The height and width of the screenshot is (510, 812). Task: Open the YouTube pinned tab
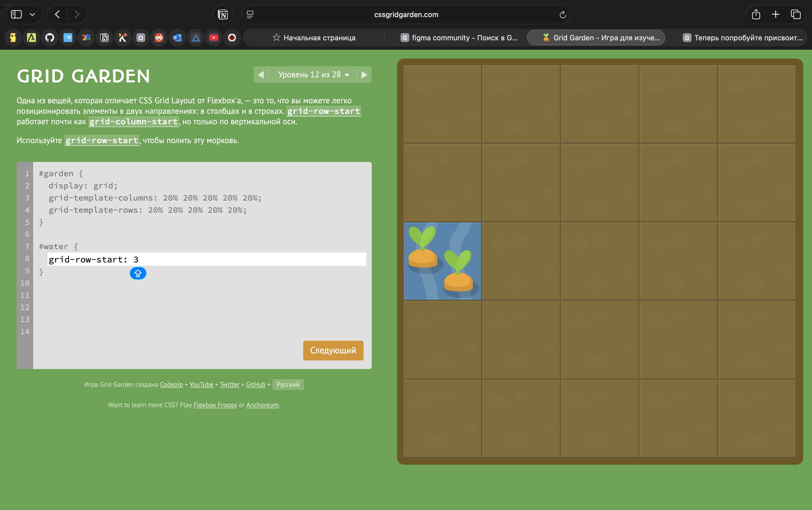click(213, 38)
